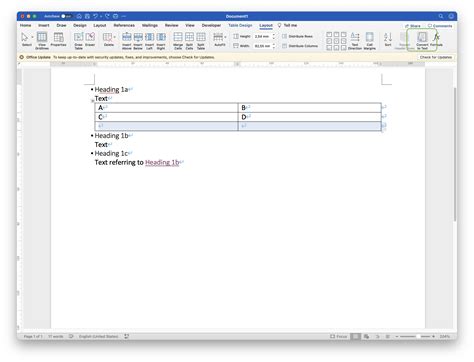Toggle View Gridlines in the ribbon

pyautogui.click(x=42, y=40)
